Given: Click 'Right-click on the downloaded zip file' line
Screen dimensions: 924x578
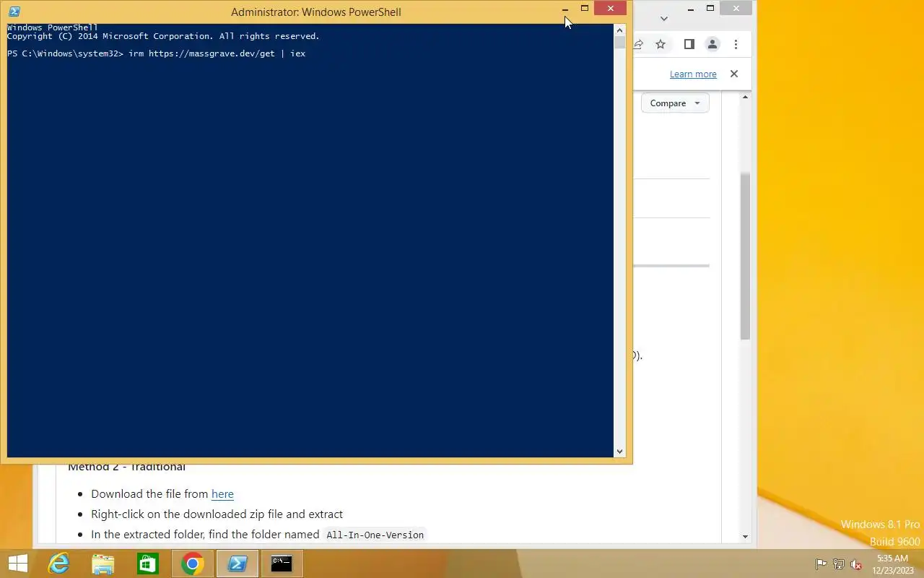Looking at the screenshot, I should click(217, 514).
